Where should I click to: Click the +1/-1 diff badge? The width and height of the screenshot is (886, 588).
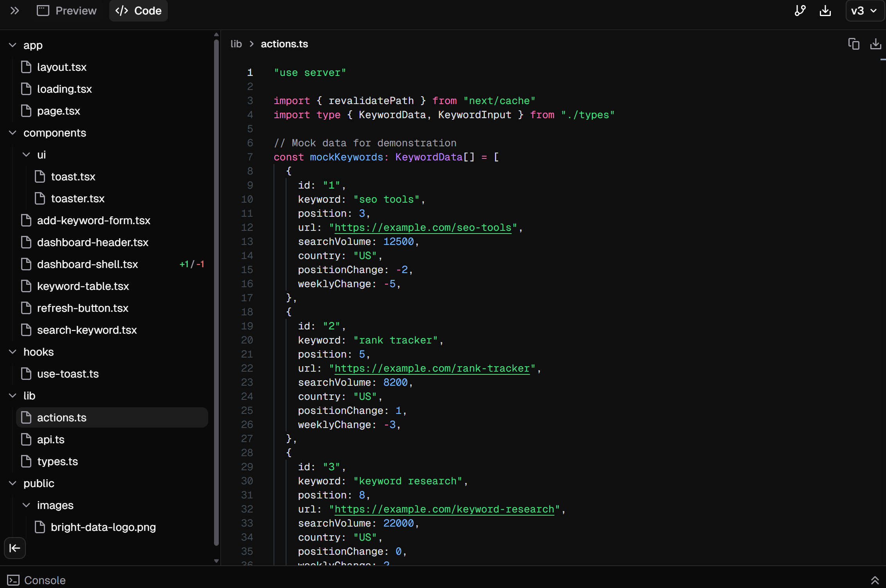(x=192, y=264)
